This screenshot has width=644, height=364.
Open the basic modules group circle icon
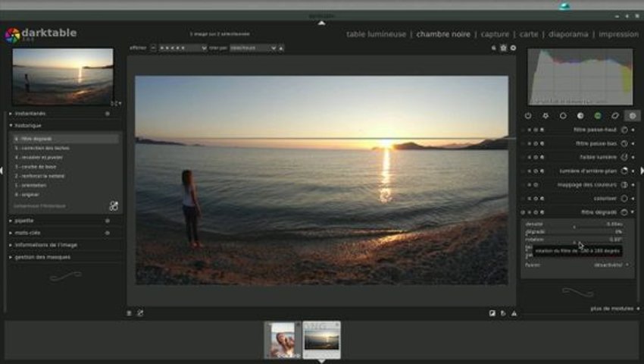click(x=563, y=116)
